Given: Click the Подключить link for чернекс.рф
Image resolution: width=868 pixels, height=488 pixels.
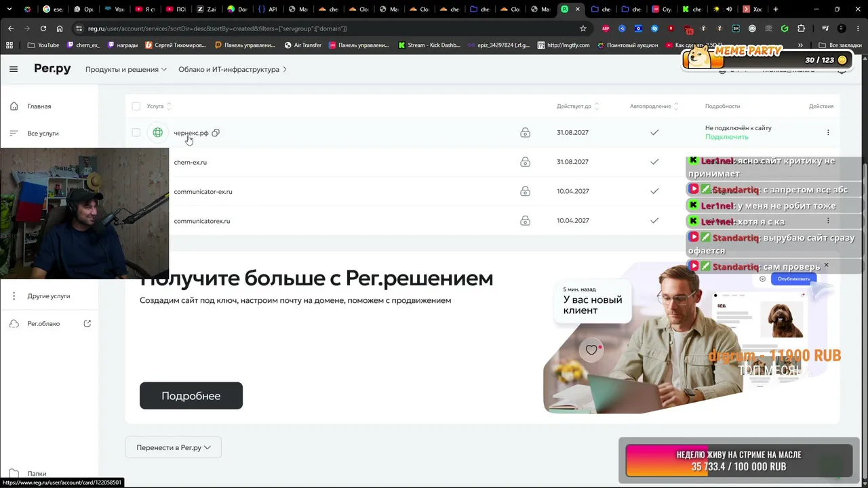Looking at the screenshot, I should point(726,137).
